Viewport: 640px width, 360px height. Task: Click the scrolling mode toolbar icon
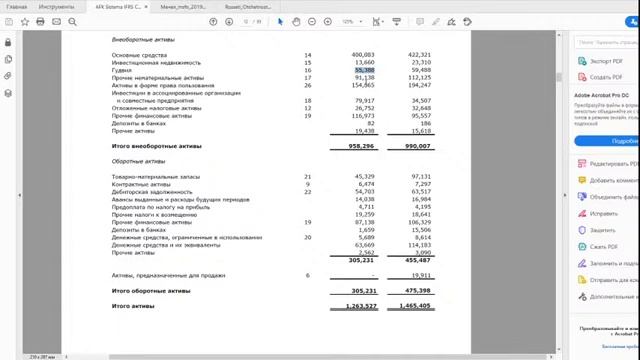click(x=396, y=22)
